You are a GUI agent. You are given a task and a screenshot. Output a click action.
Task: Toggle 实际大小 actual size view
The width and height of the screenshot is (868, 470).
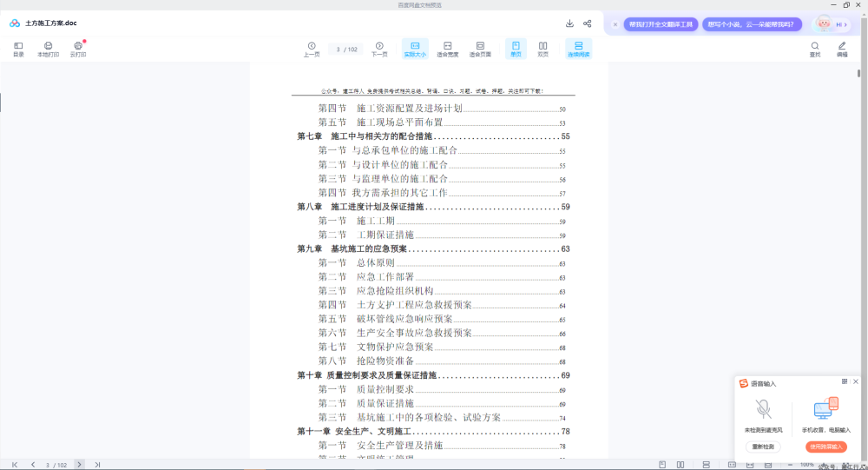click(x=415, y=49)
